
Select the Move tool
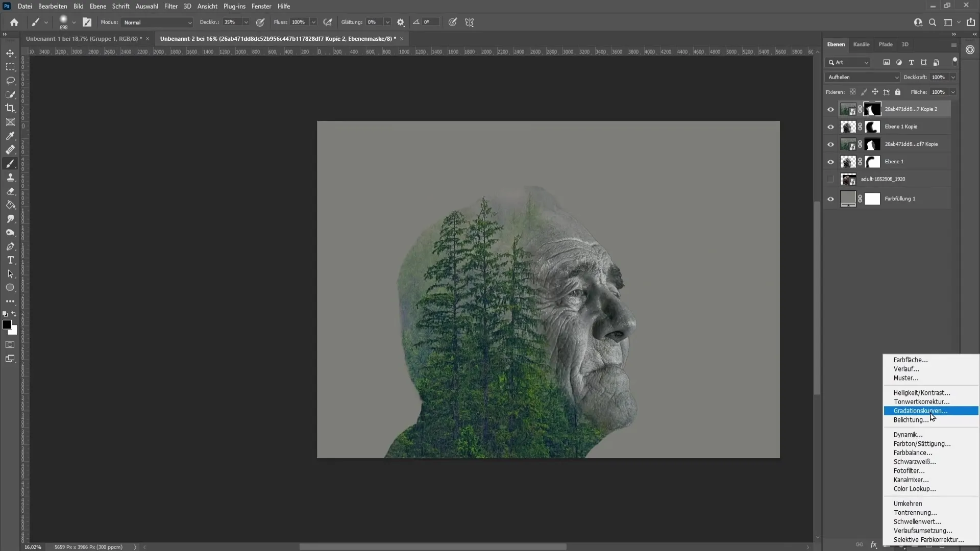click(x=10, y=53)
